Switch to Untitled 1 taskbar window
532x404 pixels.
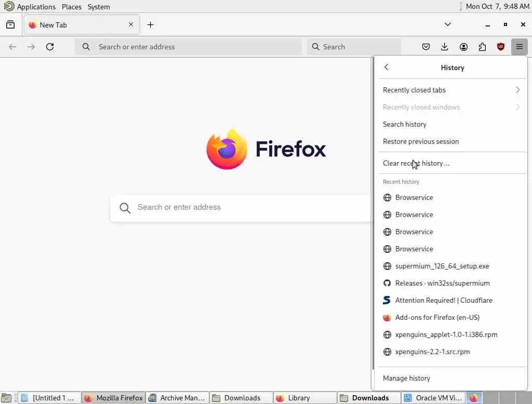tap(49, 398)
